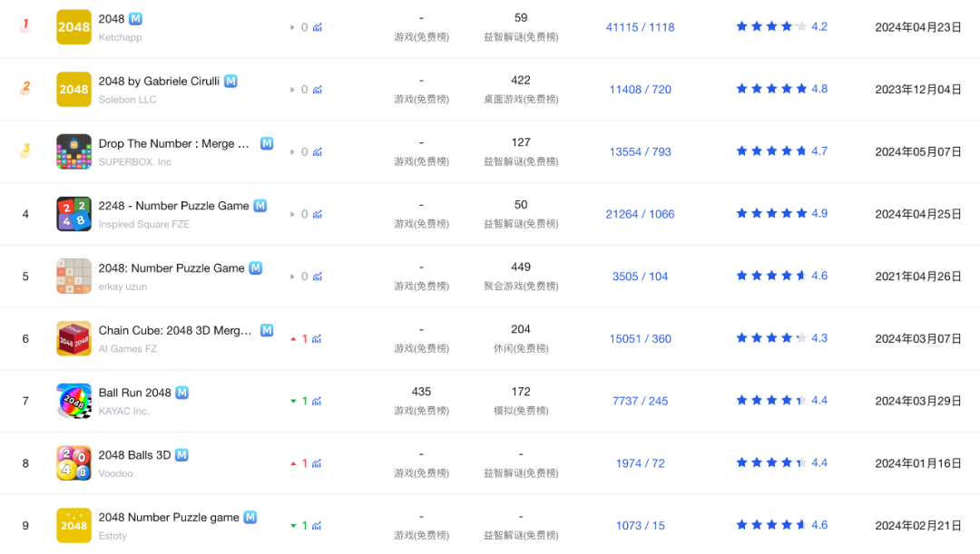Open rank trend chart for 2048 Balls 3D
Viewport: 980px width, 554px height.
tap(317, 463)
